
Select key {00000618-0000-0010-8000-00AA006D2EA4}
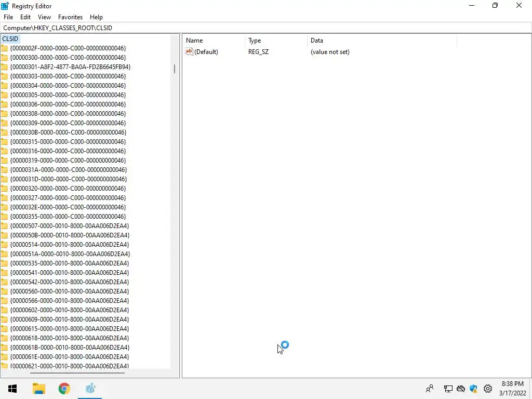point(70,338)
